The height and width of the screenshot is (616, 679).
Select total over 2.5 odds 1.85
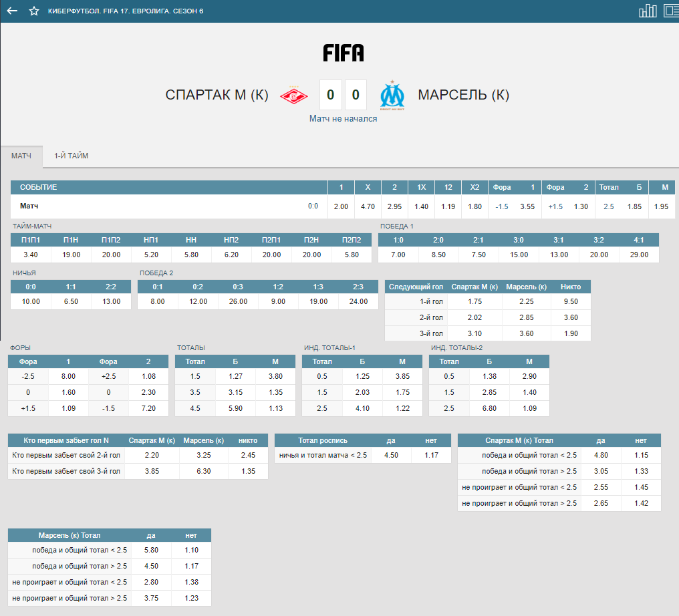(x=634, y=206)
